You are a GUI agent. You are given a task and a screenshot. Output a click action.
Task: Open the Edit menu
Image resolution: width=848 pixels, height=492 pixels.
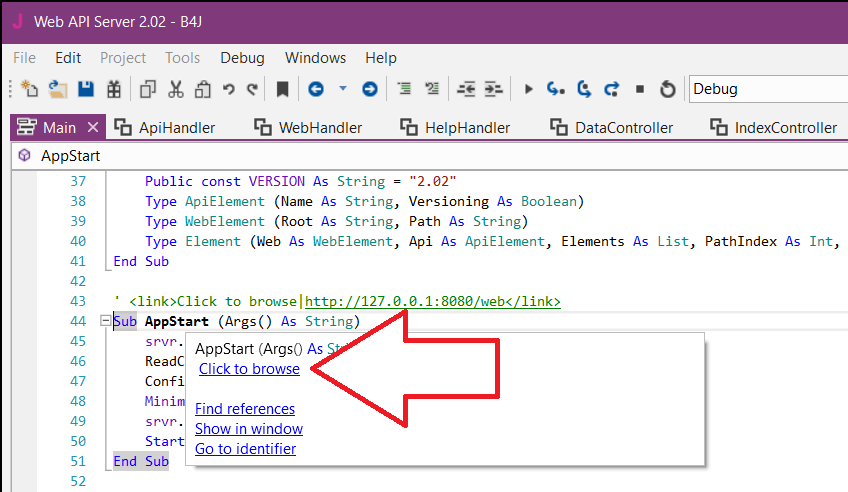68,58
